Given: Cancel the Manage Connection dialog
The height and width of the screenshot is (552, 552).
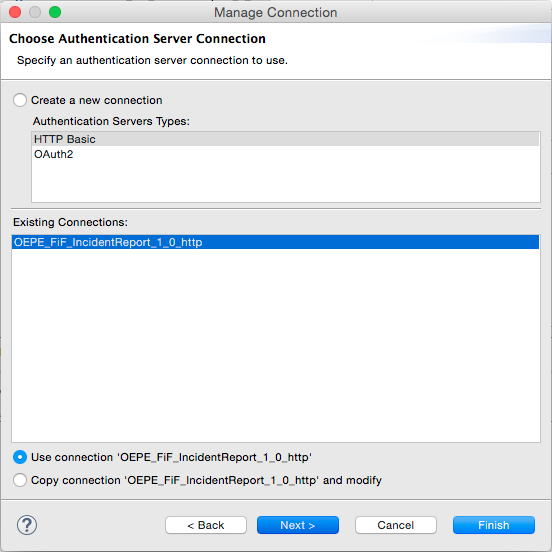Looking at the screenshot, I should pyautogui.click(x=396, y=525).
